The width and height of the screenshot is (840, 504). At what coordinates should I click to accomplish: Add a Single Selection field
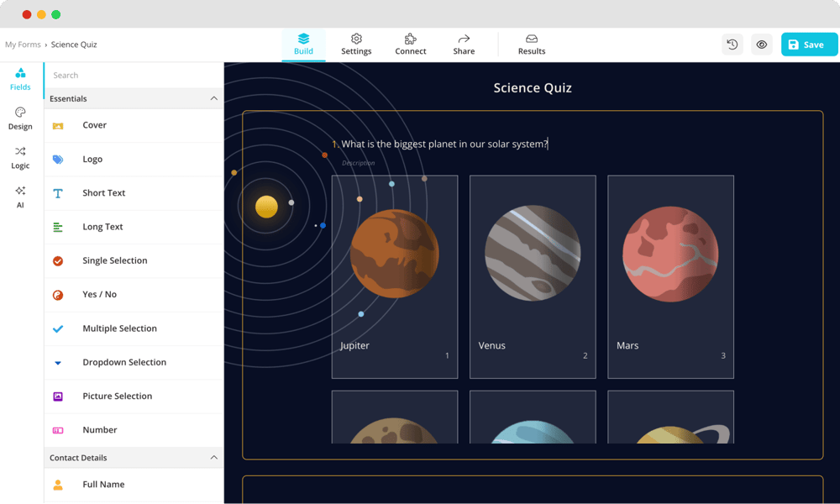coord(114,260)
